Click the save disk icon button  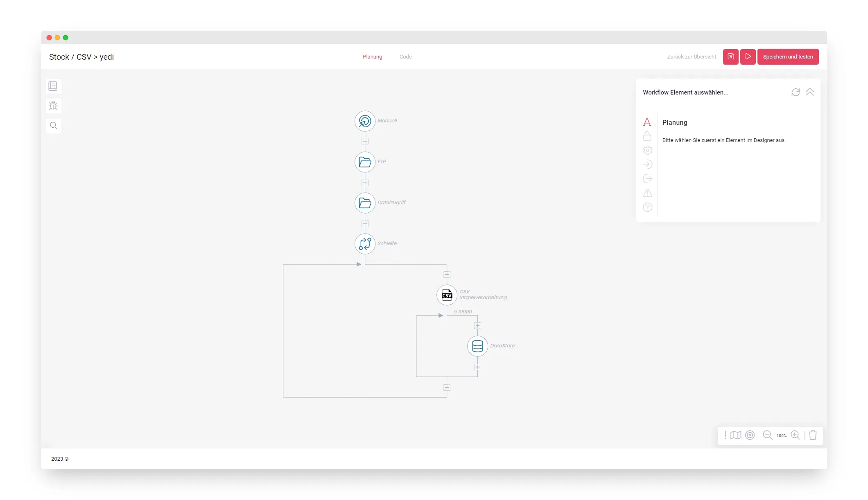pyautogui.click(x=730, y=56)
